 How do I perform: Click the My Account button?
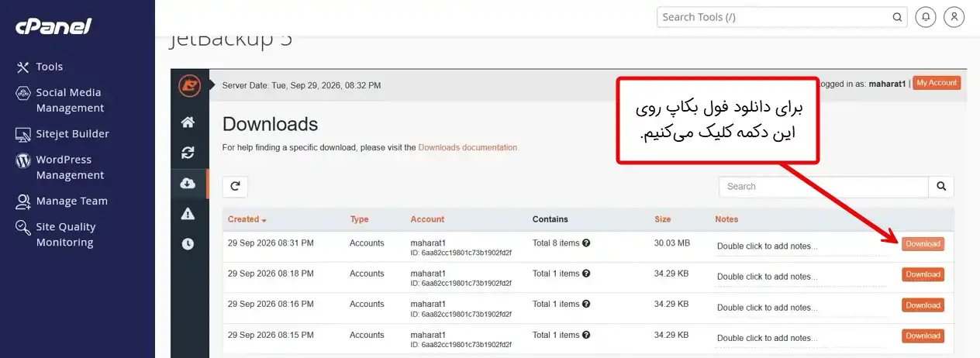937,83
